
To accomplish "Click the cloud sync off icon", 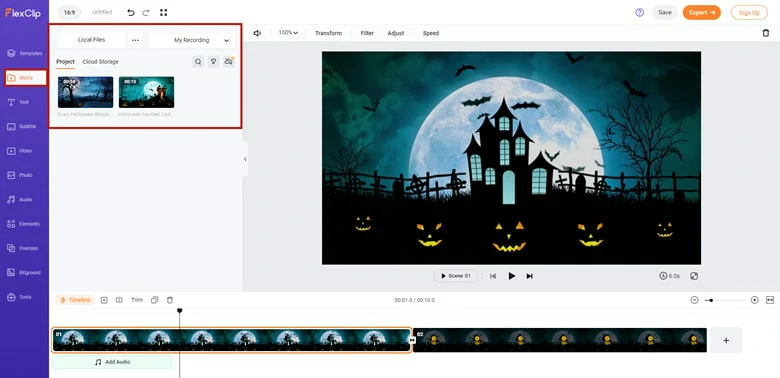I will [x=228, y=62].
